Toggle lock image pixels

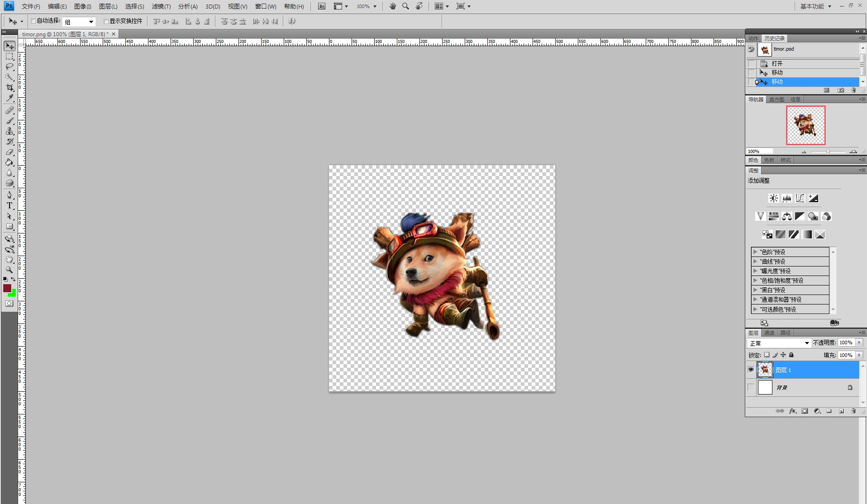point(775,355)
